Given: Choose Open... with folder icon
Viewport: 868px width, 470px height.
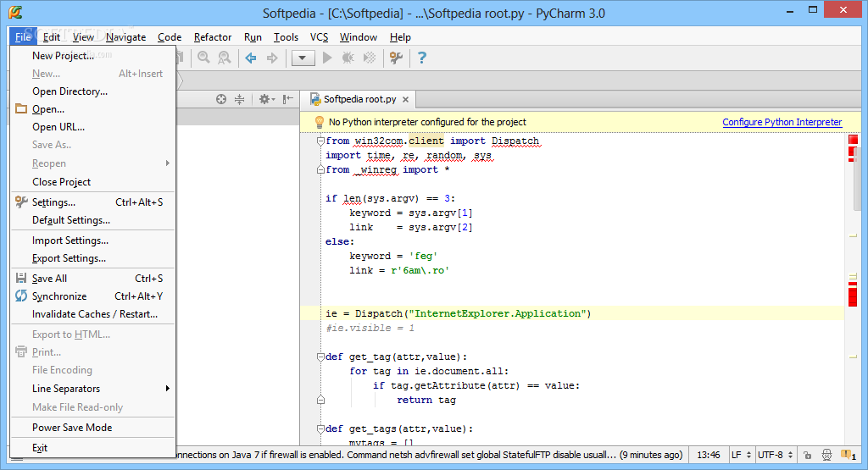Looking at the screenshot, I should click(92, 109).
